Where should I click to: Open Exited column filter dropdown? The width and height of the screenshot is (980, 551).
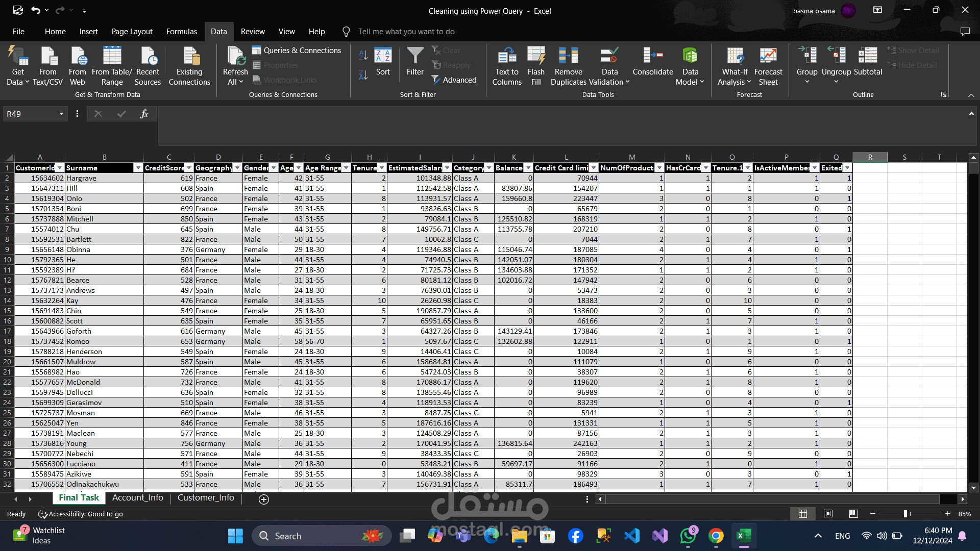(847, 168)
